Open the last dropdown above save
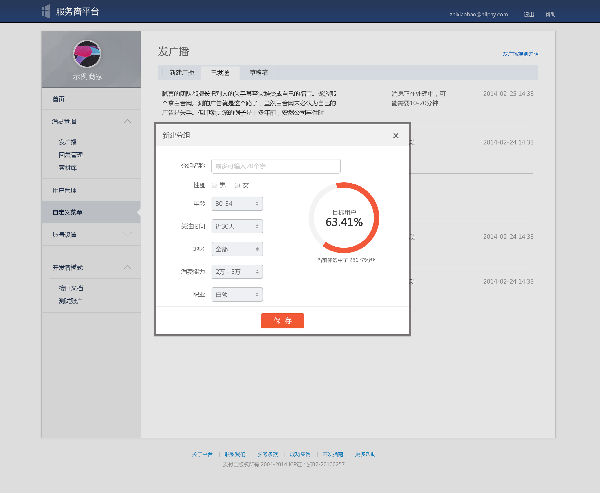 click(237, 295)
